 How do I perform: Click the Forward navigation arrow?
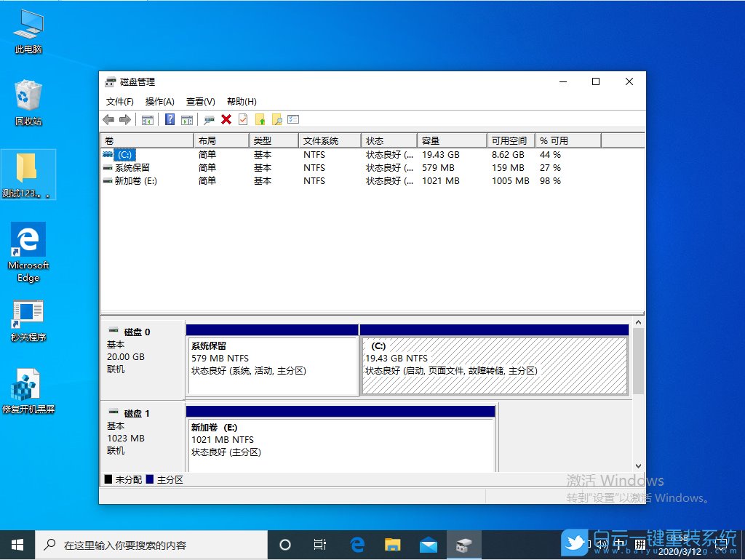click(x=125, y=119)
